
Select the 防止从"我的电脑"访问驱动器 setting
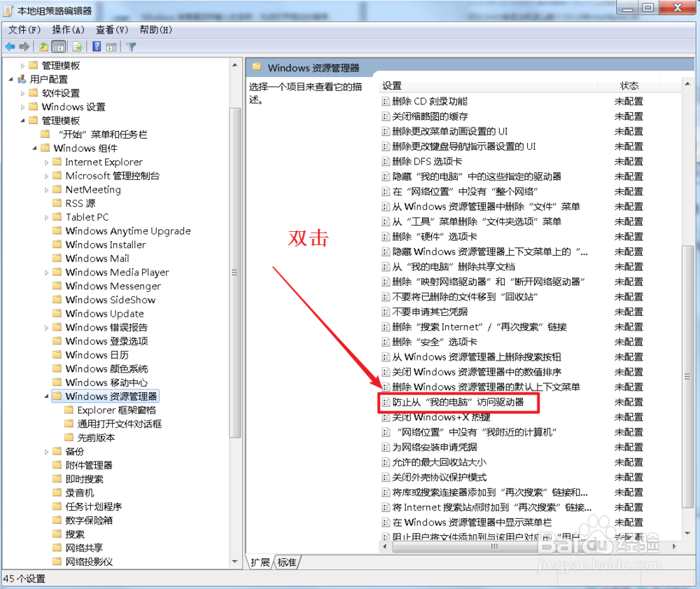[458, 402]
